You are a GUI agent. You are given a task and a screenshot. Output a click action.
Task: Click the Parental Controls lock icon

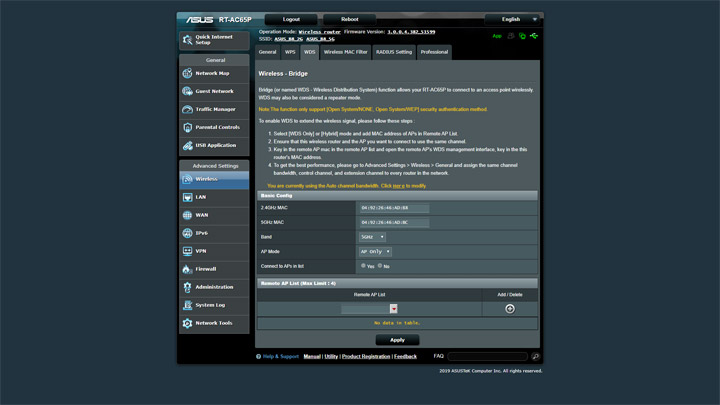click(x=187, y=127)
